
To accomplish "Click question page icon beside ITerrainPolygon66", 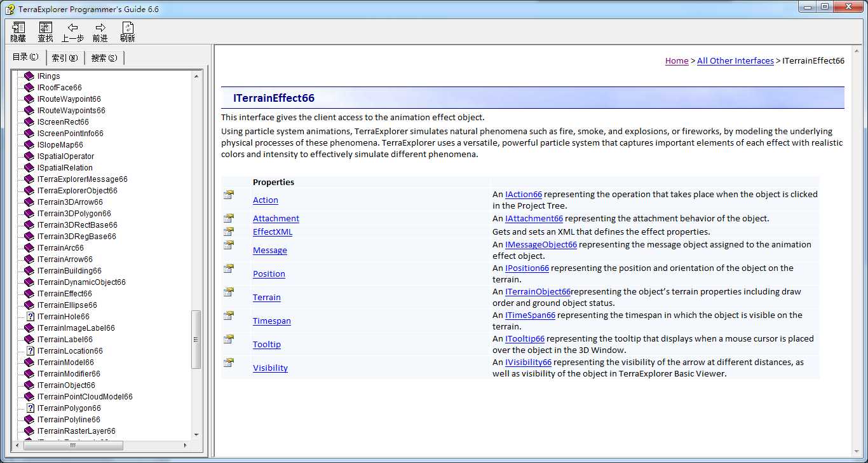I will pyautogui.click(x=30, y=408).
